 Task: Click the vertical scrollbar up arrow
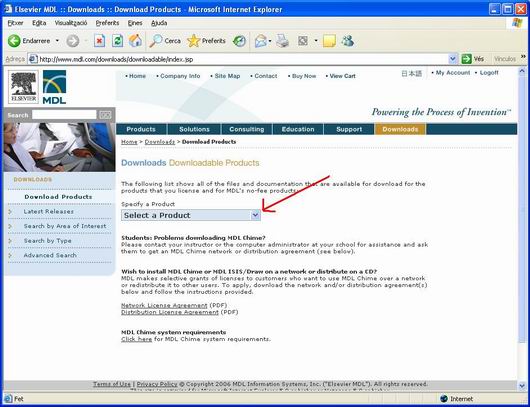point(522,71)
